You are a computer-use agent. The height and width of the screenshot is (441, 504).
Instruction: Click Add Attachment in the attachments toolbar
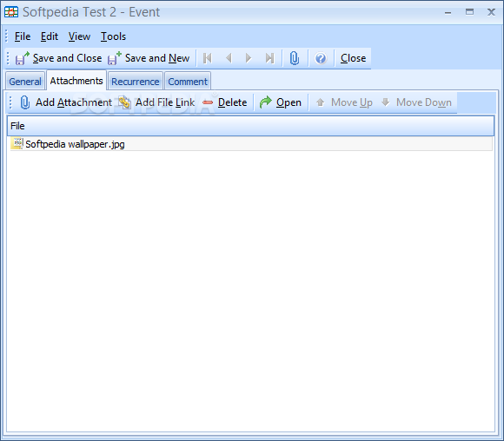pyautogui.click(x=66, y=102)
